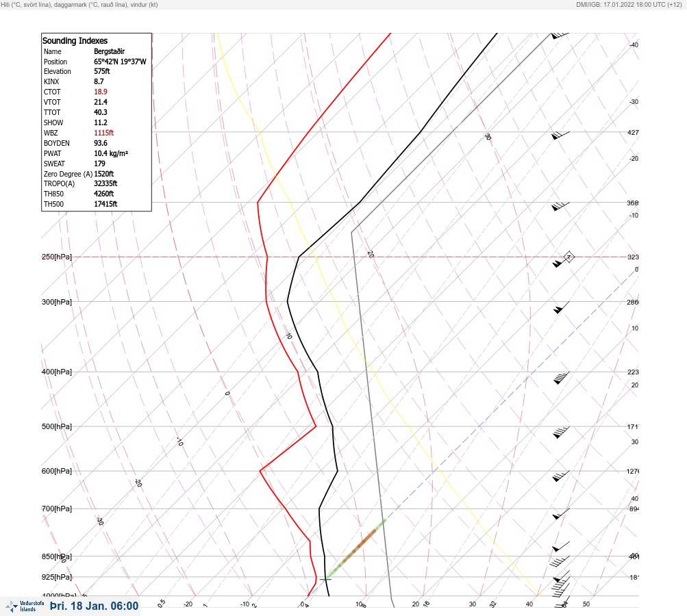Click the wind barb at 850 hPa level
The height and width of the screenshot is (616, 687).
point(560,561)
